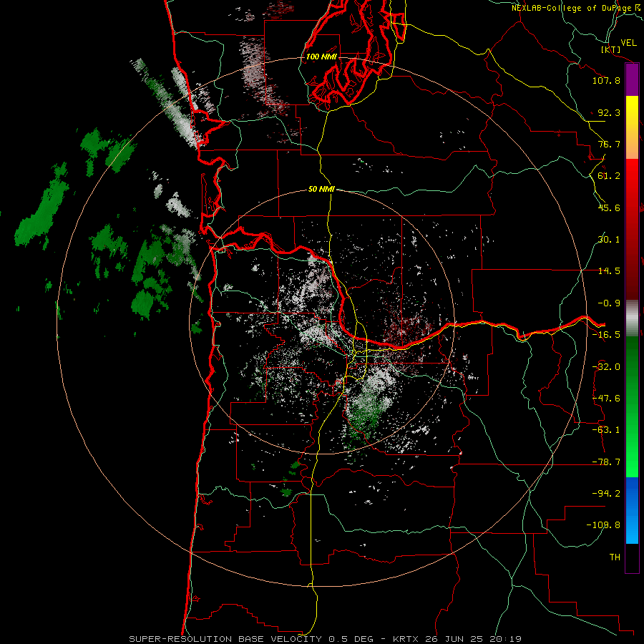This screenshot has height=644, width=644.
Task: Click the 'KRTX 26 JUN 25 20:19' timestamp text
Action: tap(457, 639)
